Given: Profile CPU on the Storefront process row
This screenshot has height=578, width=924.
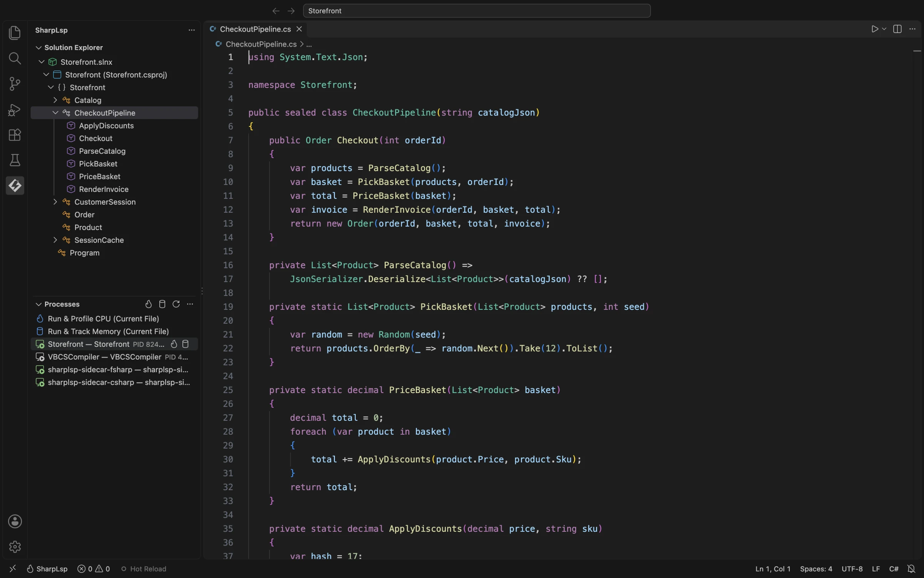Looking at the screenshot, I should 174,344.
